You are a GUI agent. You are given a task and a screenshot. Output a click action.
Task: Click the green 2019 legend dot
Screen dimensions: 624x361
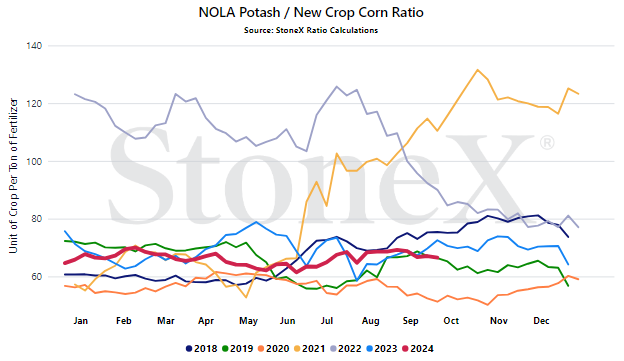(225, 349)
